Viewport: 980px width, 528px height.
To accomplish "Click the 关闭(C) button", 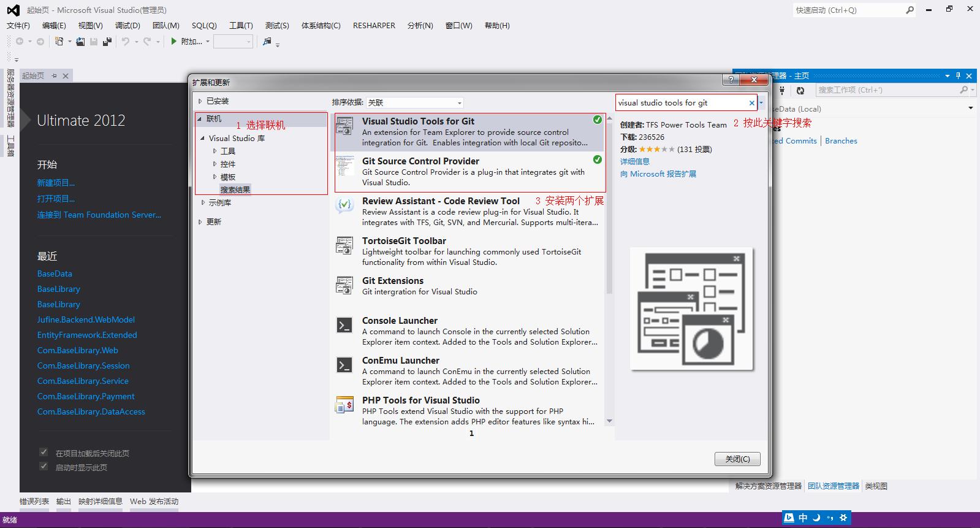I will click(x=737, y=459).
